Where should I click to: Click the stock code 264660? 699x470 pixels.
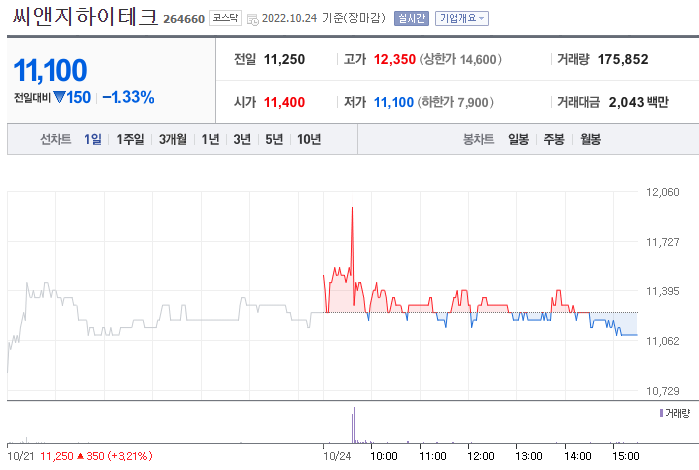(x=184, y=19)
